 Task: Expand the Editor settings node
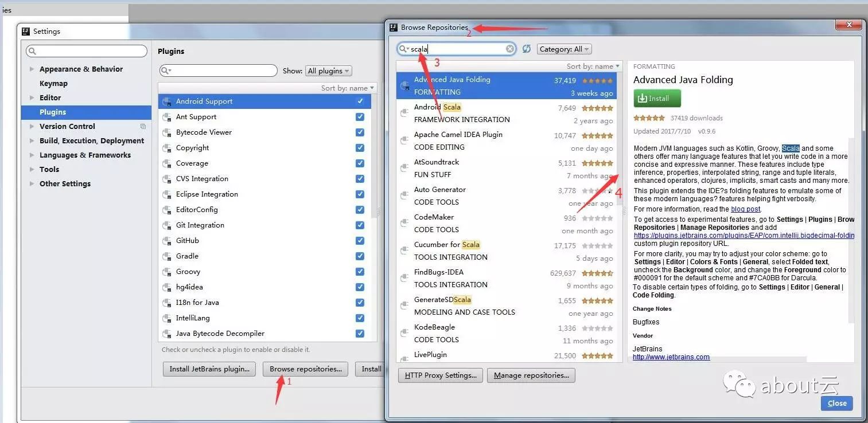coord(32,98)
